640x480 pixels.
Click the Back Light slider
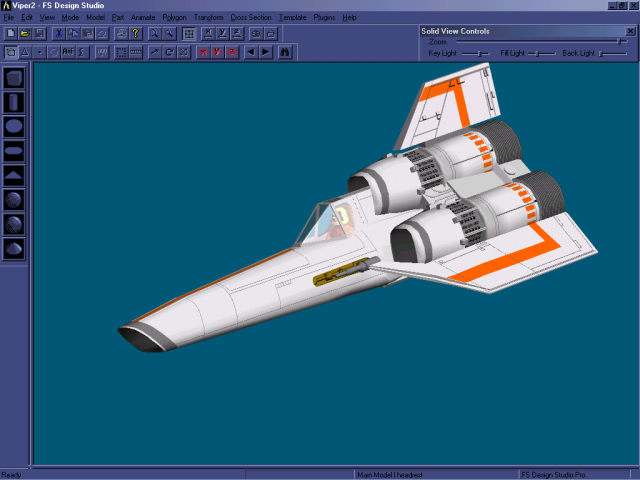point(613,53)
